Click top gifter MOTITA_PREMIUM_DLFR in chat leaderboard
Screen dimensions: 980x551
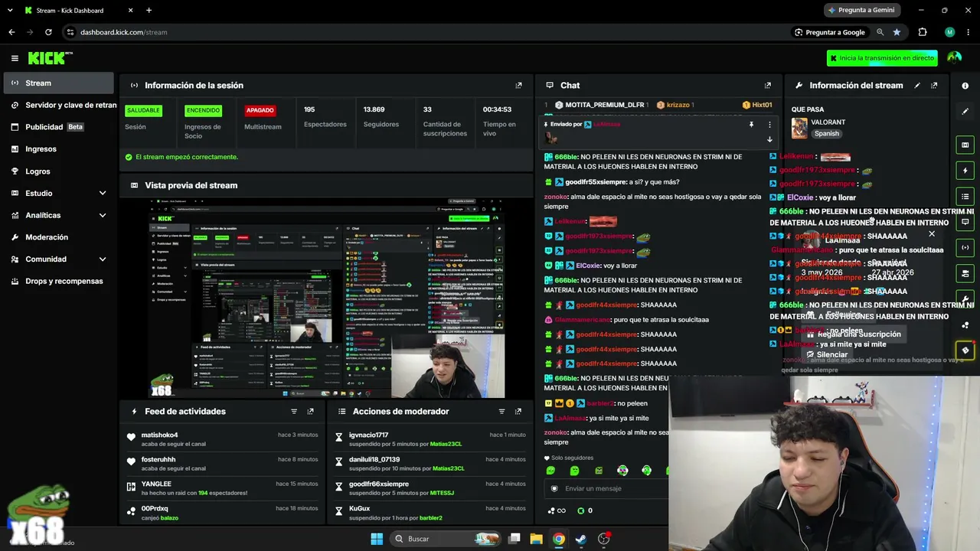pos(600,105)
